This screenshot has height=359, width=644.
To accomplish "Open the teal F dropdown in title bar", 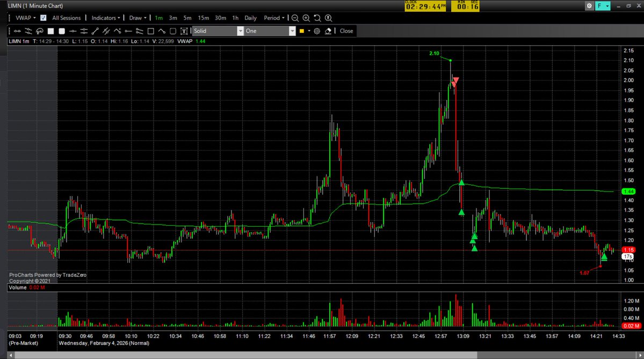I will point(603,6).
